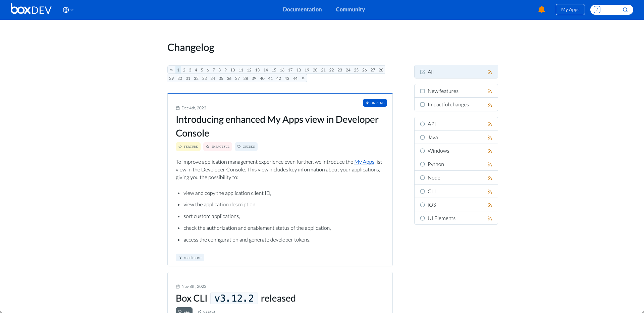
Task: Click the RSS icon beside Python
Action: pyautogui.click(x=490, y=164)
